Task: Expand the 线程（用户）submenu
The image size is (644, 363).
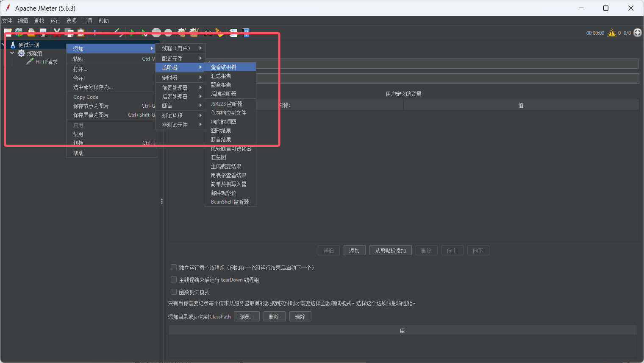Action: [180, 48]
